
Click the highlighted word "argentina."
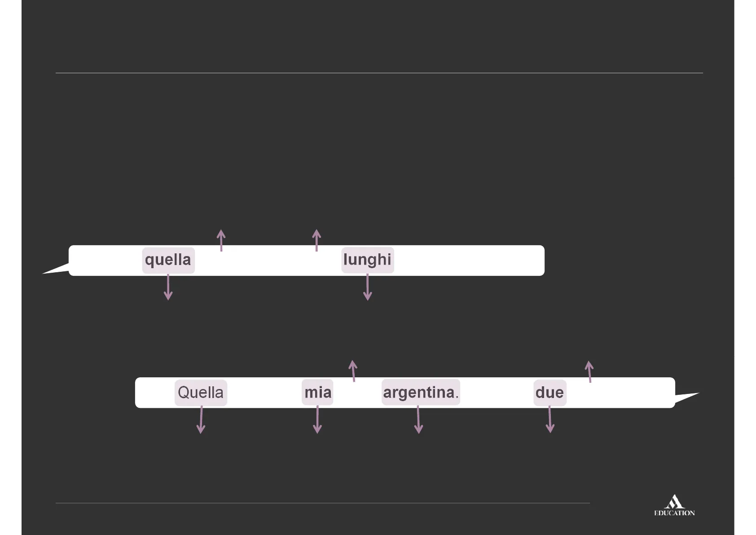tap(421, 393)
